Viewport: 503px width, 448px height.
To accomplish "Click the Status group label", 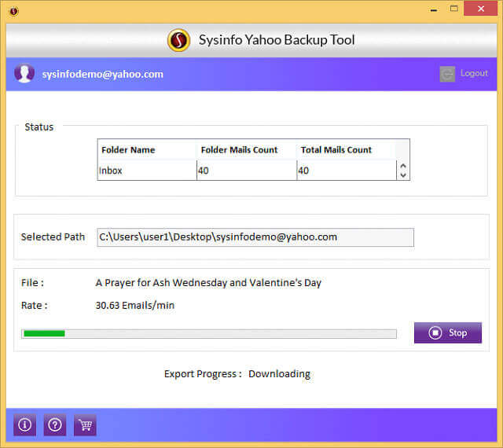I will click(39, 127).
